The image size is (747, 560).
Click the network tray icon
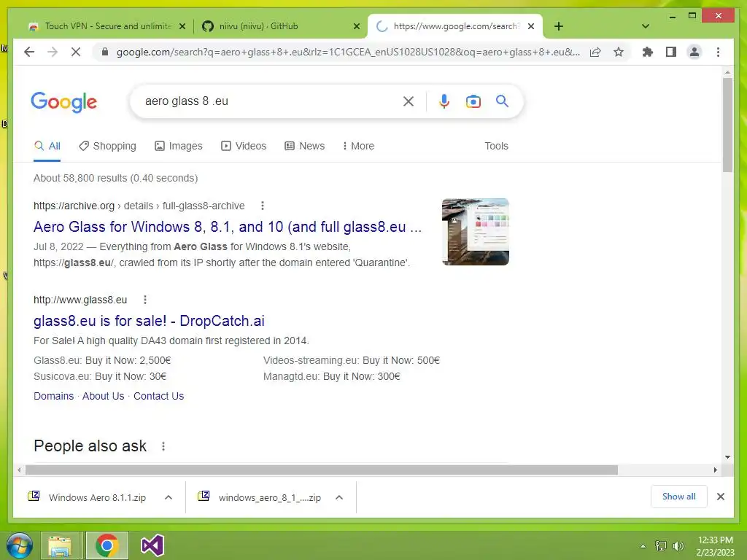coord(661,546)
